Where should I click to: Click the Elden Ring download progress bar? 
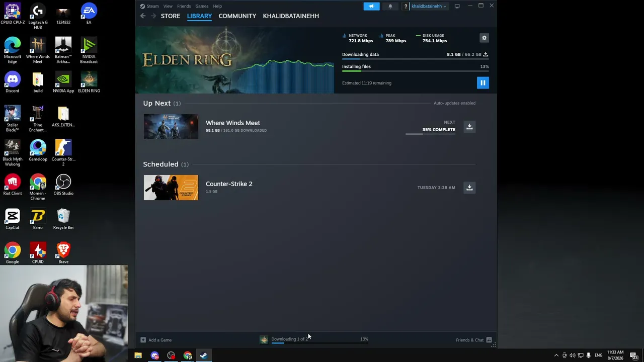(415, 59)
